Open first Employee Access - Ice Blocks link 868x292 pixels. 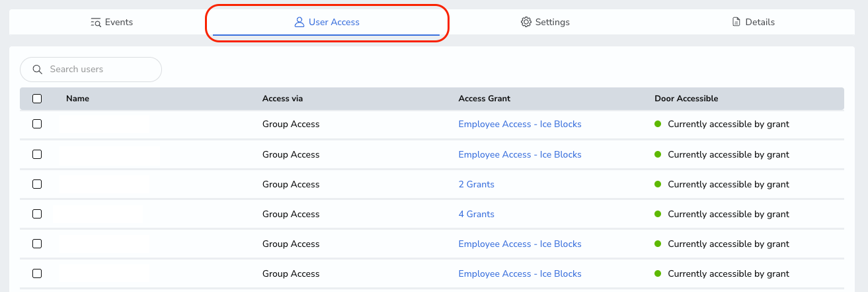pos(520,124)
